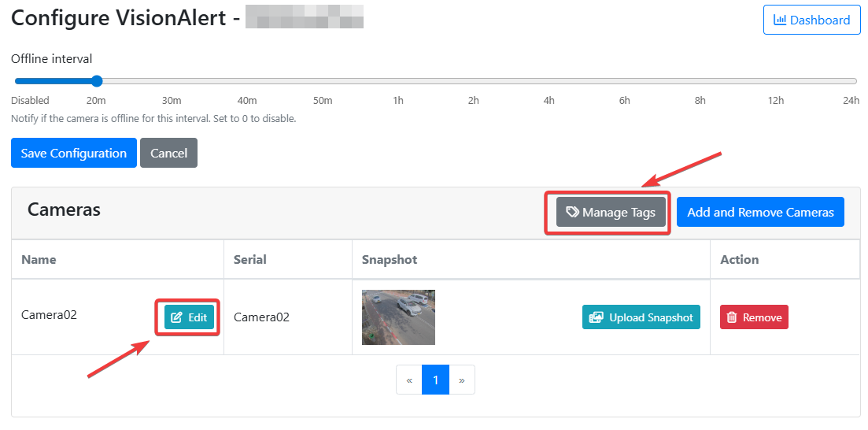Select page 1 in pagination
The height and width of the screenshot is (430, 868).
(435, 380)
